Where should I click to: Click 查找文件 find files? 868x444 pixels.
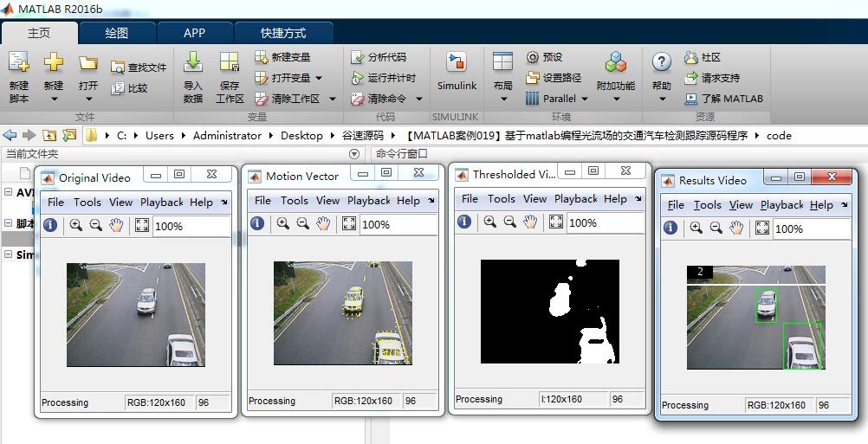(x=139, y=68)
